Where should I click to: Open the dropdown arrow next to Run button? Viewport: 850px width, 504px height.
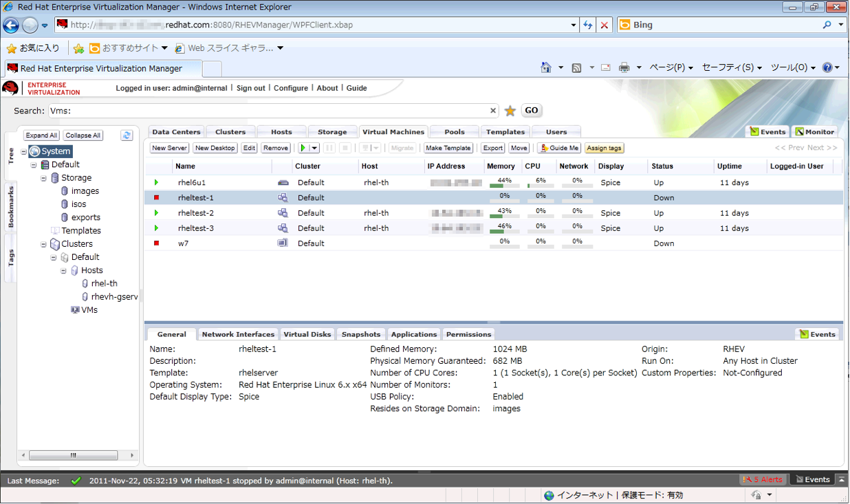314,148
